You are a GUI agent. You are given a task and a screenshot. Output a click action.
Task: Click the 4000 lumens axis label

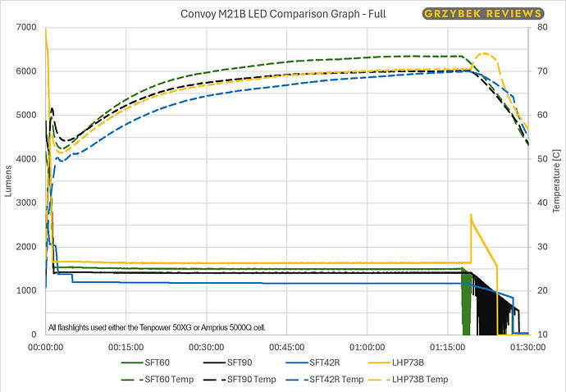(26, 159)
